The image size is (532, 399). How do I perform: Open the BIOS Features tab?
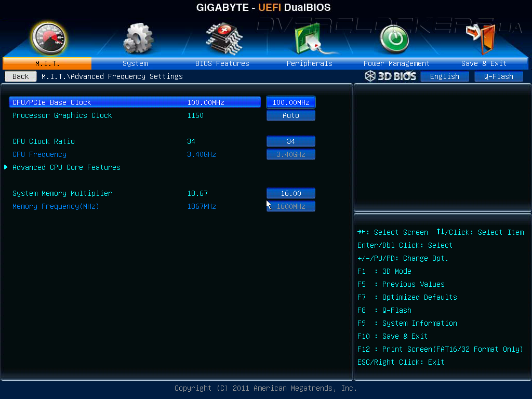point(222,63)
